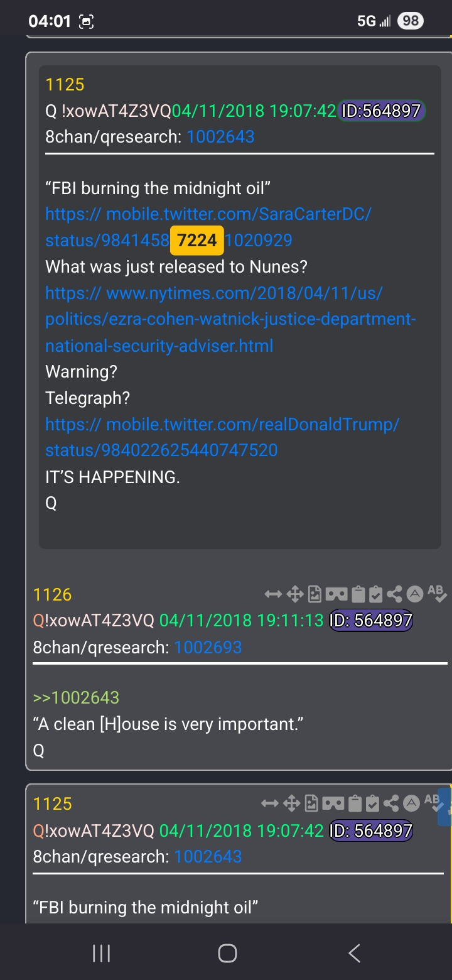
Task: Tap the highlighted 7224 yellow badge
Action: click(197, 240)
